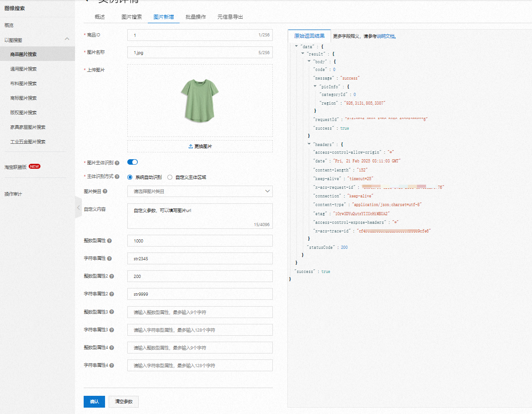Open the 元信息导出 tab
532x414 pixels.
pyautogui.click(x=230, y=17)
